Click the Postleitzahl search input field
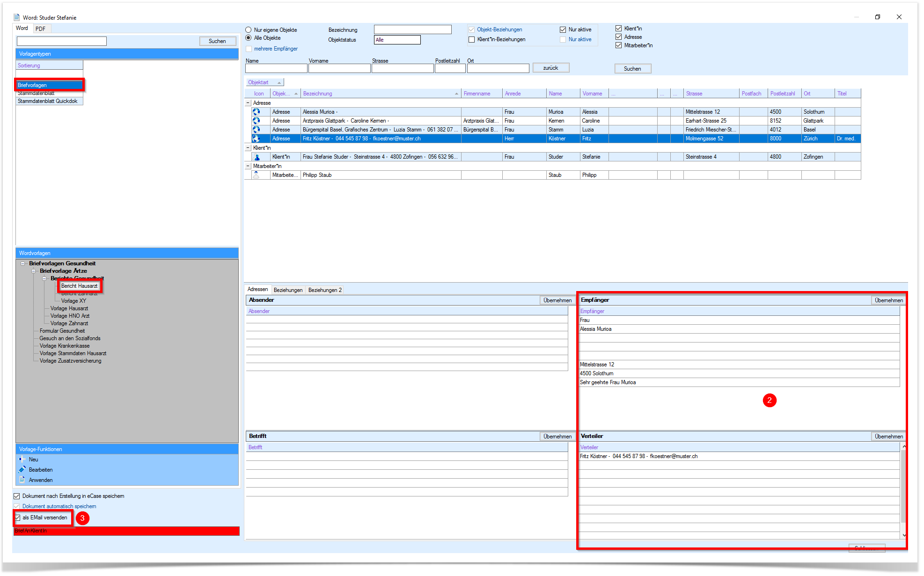Viewport: 924px width, 576px height. (x=450, y=68)
